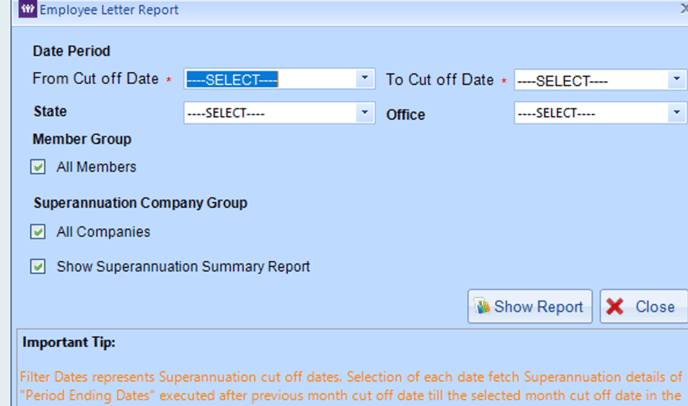
Task: Open the To Cut off Date dropdown arrow
Action: (677, 79)
